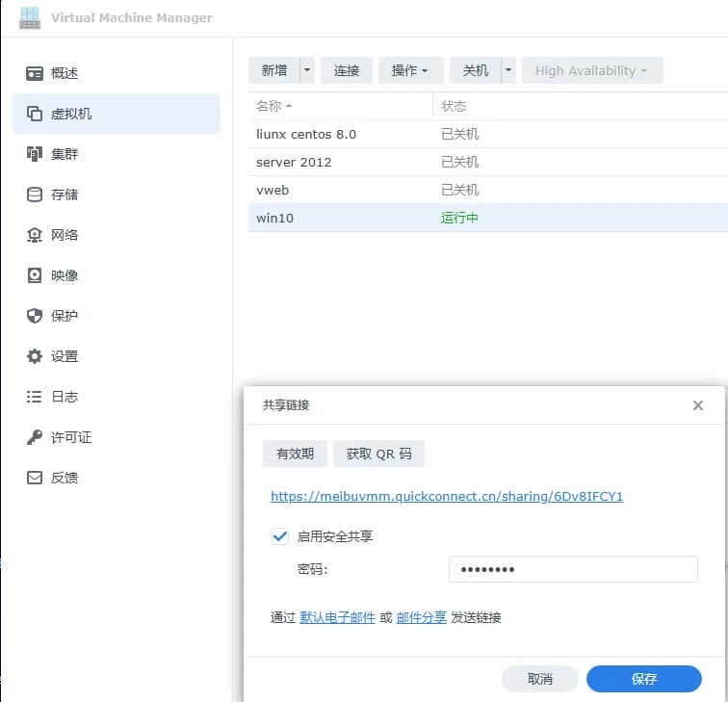Go to 集群 menu entry text
The image size is (728, 702).
(x=65, y=154)
